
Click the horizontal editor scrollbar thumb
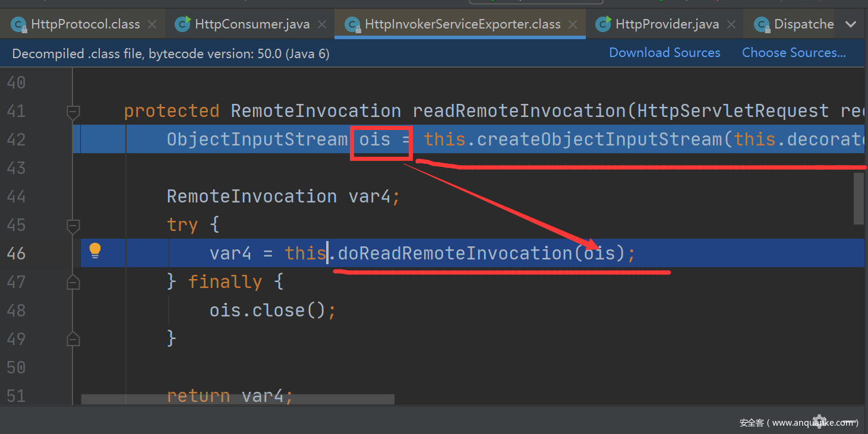pos(238,400)
